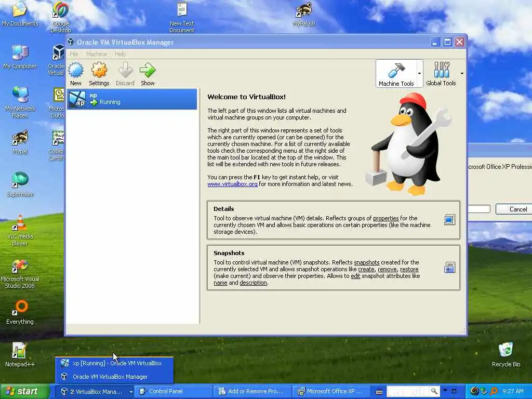
Task: Select the Mypal raccoon desktop icon
Action: pos(20,142)
